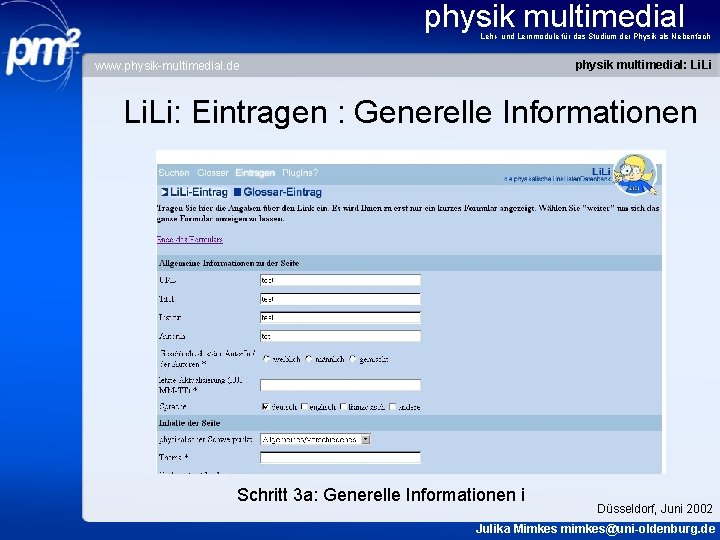
Task: Click the Titel text field
Action: point(340,299)
